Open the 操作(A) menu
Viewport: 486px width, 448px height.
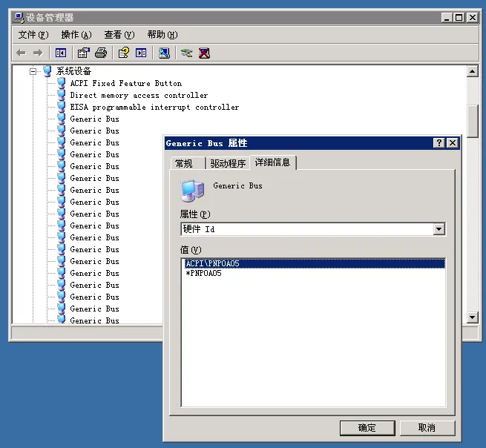click(76, 35)
